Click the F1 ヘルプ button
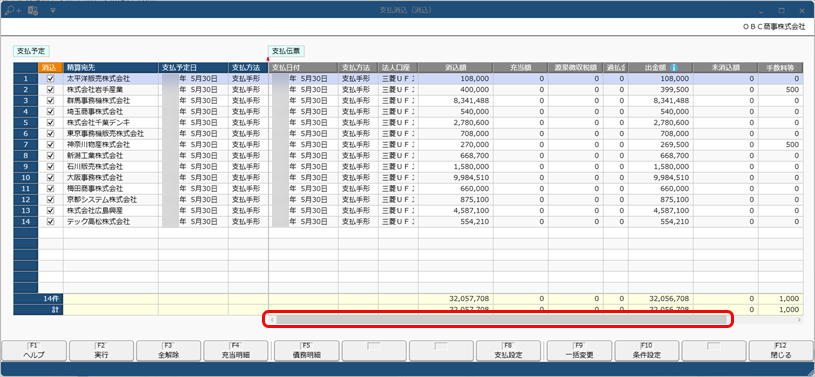Image resolution: width=815 pixels, height=377 pixels. click(34, 350)
